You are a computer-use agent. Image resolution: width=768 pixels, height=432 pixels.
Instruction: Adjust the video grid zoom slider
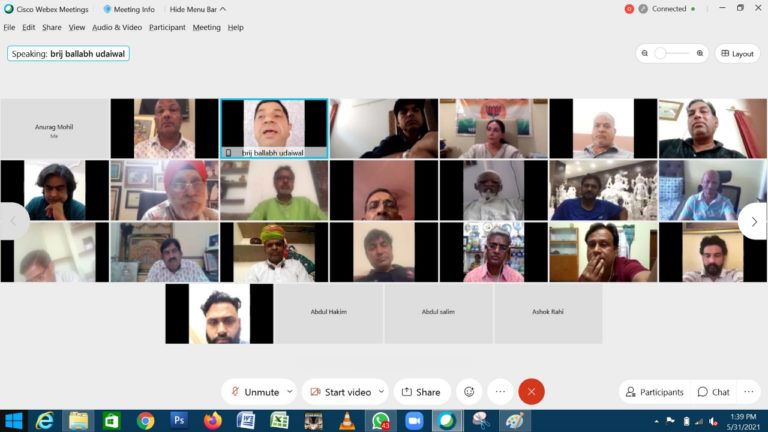pos(661,53)
